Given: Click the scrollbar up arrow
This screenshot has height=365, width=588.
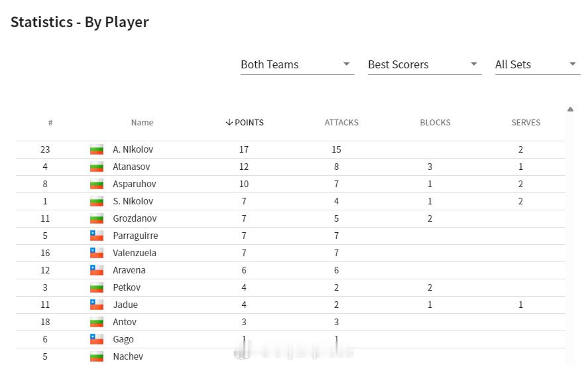Looking at the screenshot, I should tap(570, 110).
